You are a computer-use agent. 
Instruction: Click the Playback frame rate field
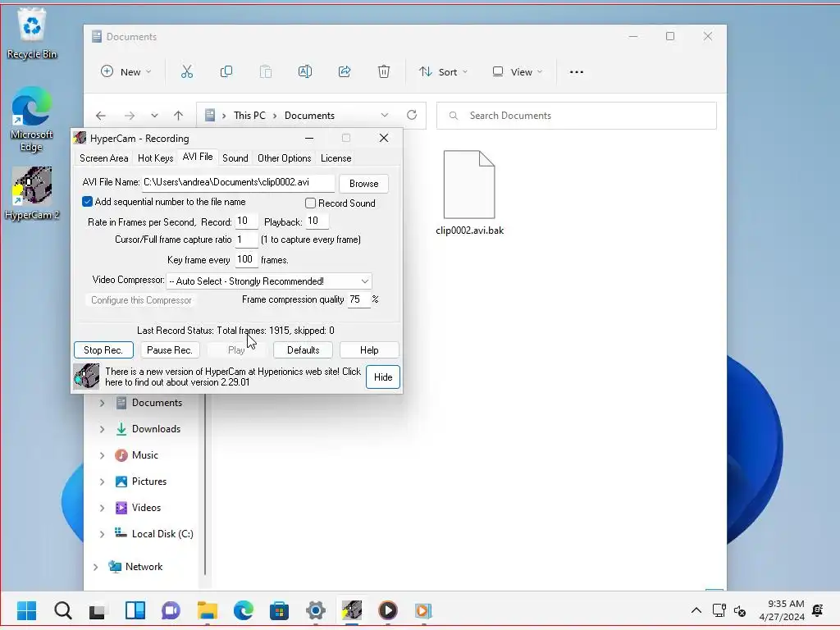point(317,221)
